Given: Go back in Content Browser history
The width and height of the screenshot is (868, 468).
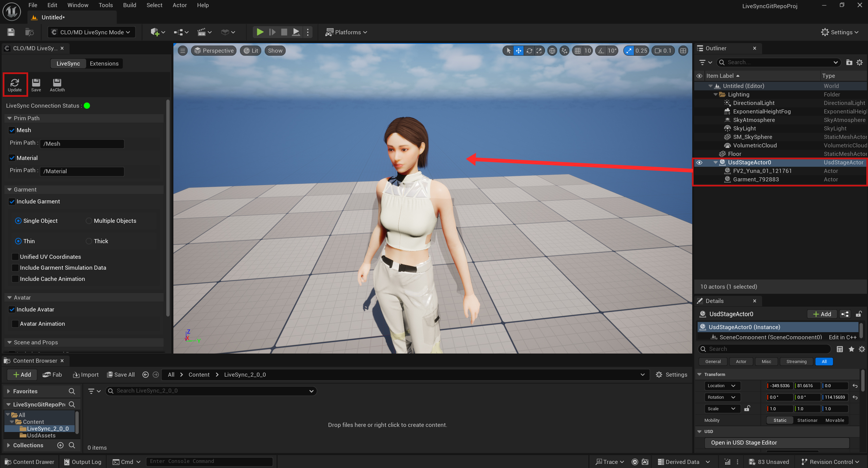Looking at the screenshot, I should coord(146,375).
